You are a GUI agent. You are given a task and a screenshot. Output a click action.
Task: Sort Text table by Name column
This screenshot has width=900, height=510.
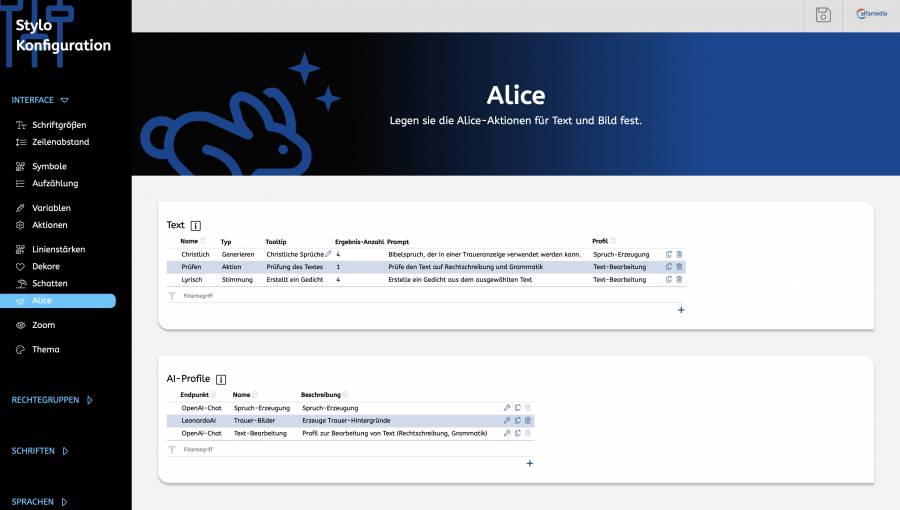189,241
